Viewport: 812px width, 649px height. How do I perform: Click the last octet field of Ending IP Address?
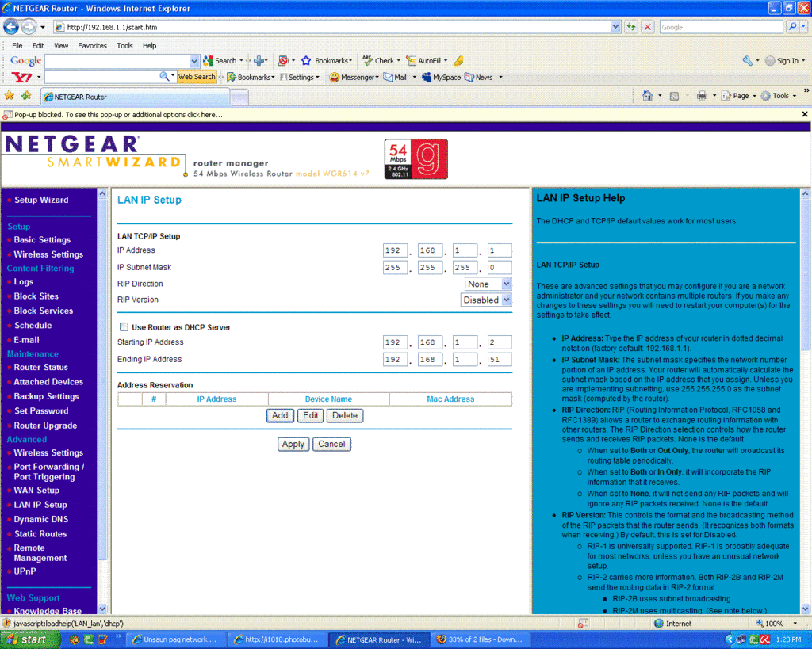click(x=500, y=359)
